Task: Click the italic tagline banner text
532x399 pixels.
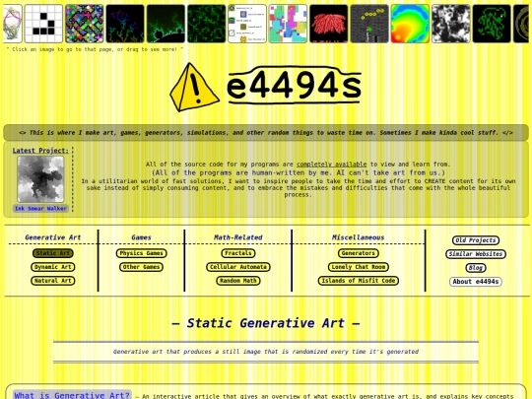Action: 266,133
